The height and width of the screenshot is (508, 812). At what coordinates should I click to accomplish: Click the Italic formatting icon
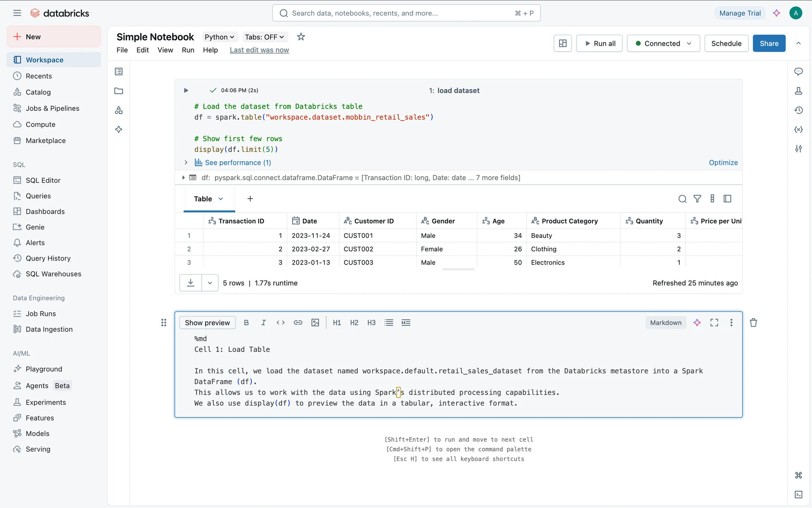click(263, 323)
